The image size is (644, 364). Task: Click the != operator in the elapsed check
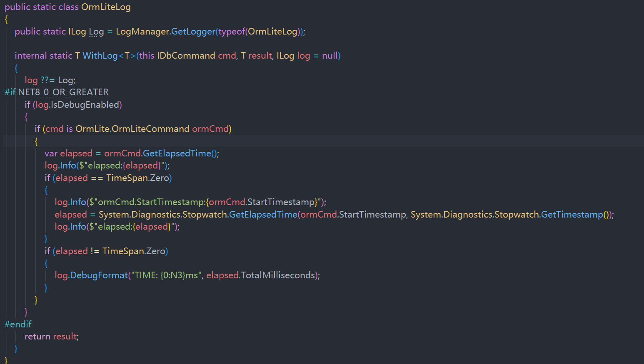click(x=95, y=251)
